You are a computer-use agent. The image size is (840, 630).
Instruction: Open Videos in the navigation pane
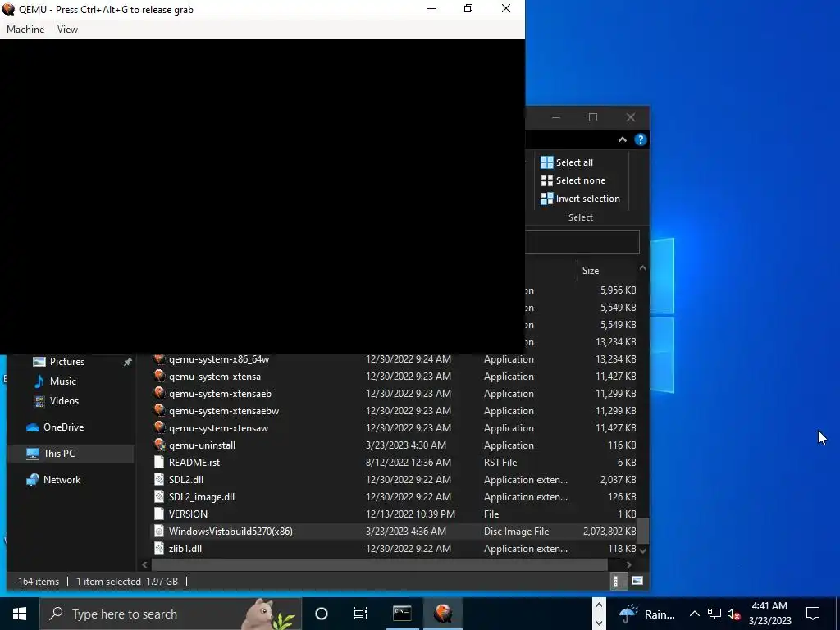tap(64, 400)
